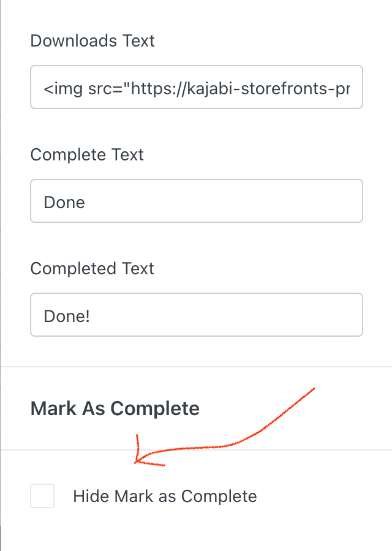The image size is (392, 551).
Task: Click empty space inside Completed Text box right side
Action: click(x=281, y=315)
